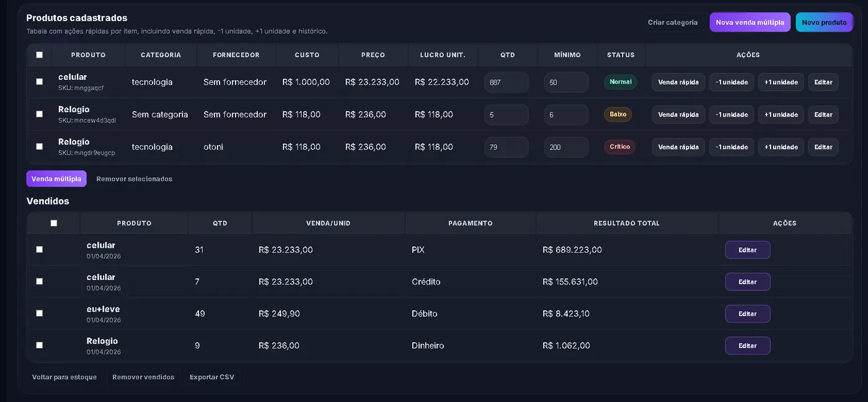Click the quantity field showing 887
This screenshot has height=402, width=868.
pos(506,82)
